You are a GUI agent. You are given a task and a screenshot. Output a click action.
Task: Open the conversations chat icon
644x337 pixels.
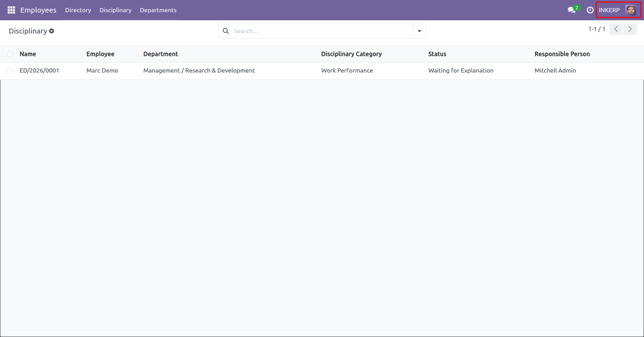(x=572, y=10)
